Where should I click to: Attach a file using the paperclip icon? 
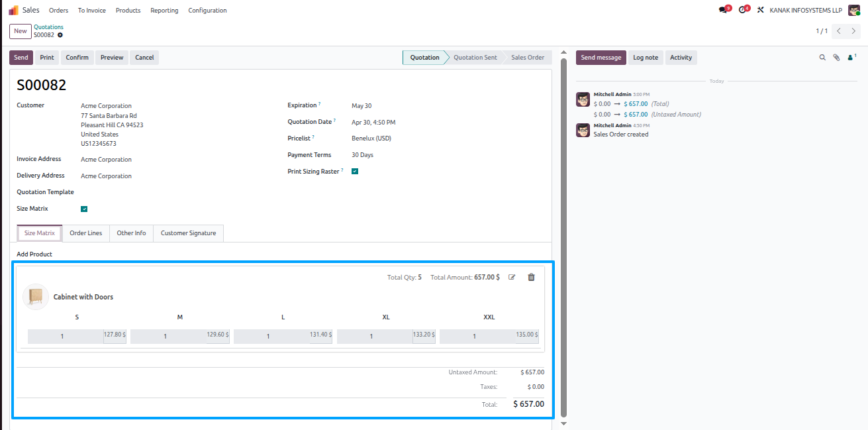(836, 58)
